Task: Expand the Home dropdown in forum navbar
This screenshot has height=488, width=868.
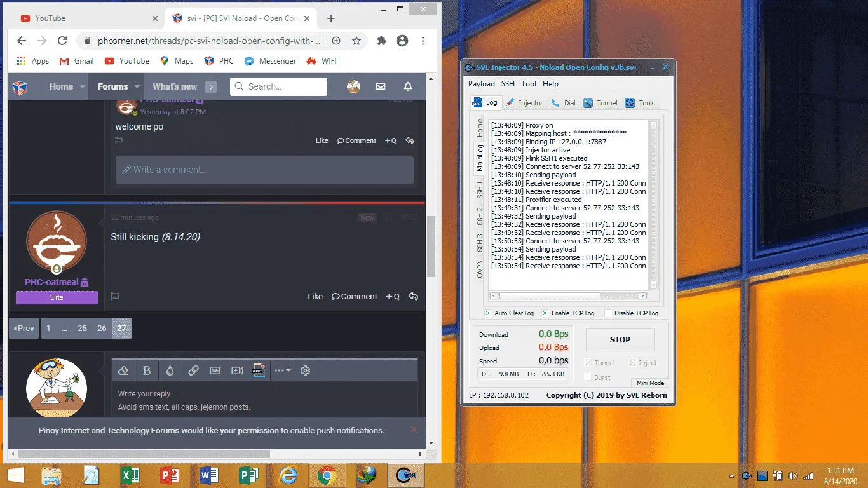Action: point(83,87)
